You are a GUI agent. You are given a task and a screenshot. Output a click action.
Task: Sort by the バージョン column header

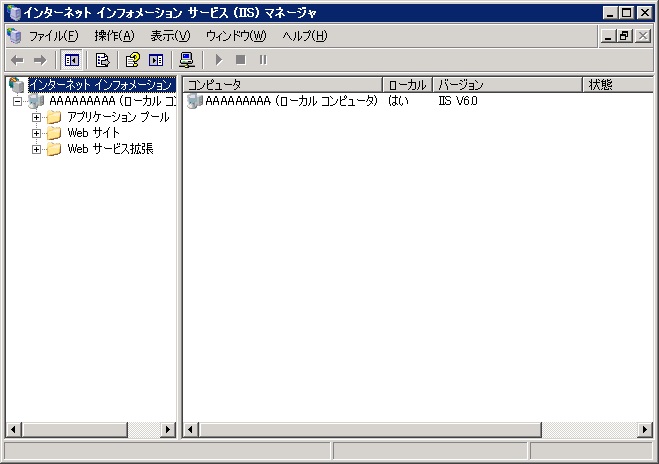[x=506, y=85]
